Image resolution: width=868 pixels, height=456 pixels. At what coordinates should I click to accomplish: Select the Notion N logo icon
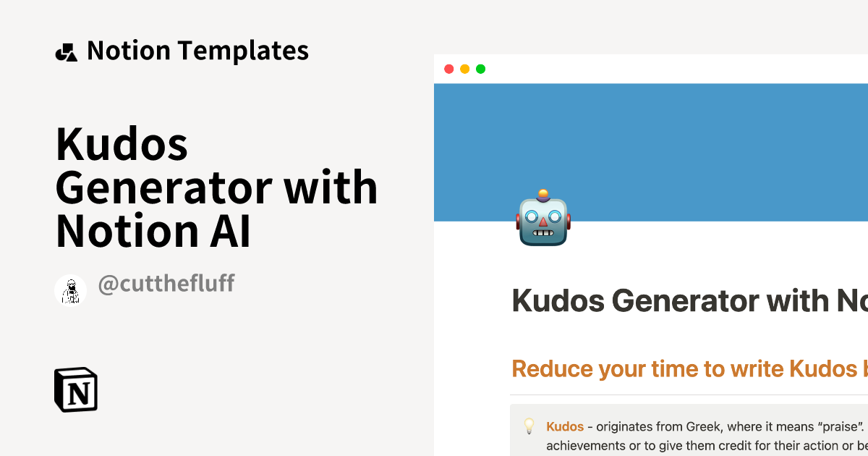(x=75, y=389)
